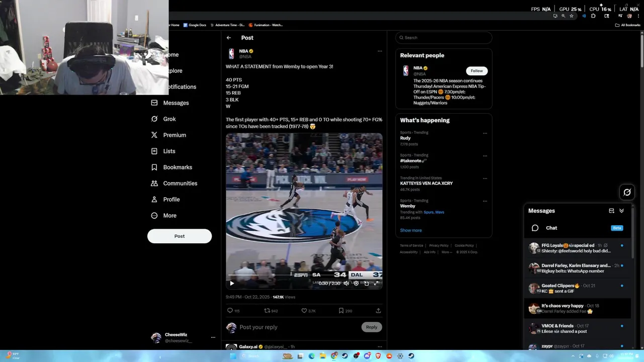
Task: Open more options for Wemby trend
Action: coord(485,201)
